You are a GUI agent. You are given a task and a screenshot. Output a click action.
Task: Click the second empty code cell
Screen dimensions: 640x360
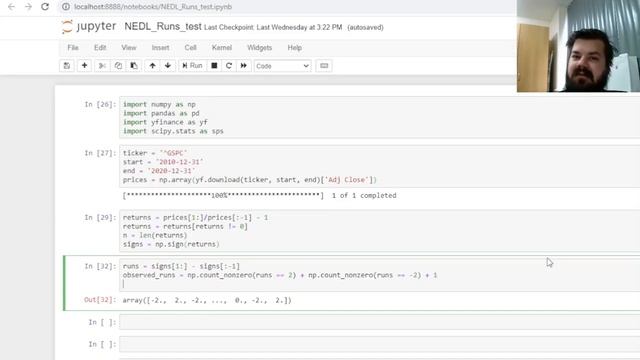(x=380, y=344)
